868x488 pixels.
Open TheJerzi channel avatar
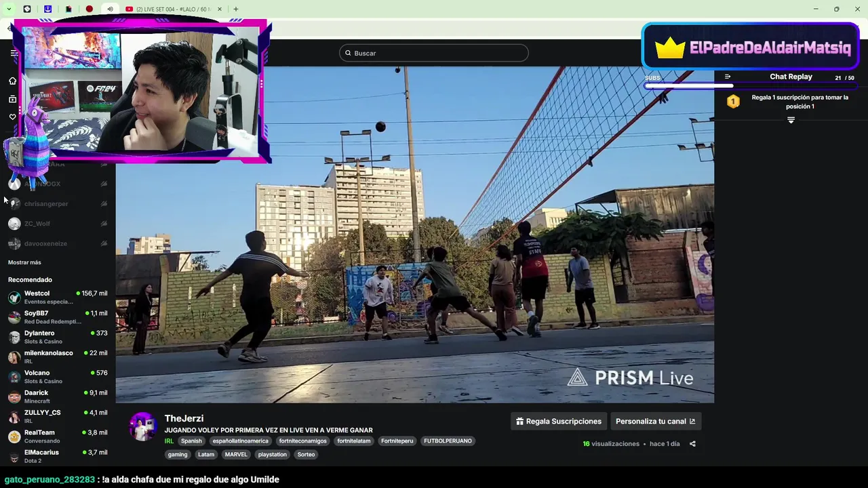[x=143, y=426]
